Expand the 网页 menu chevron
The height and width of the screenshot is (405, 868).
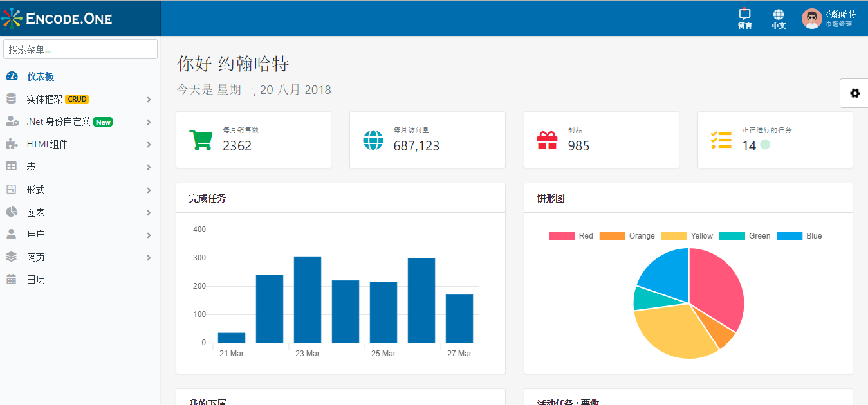(149, 258)
